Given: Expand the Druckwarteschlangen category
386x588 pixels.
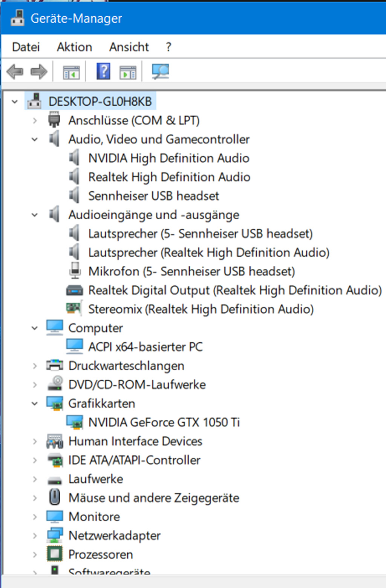Looking at the screenshot, I should coord(35,366).
